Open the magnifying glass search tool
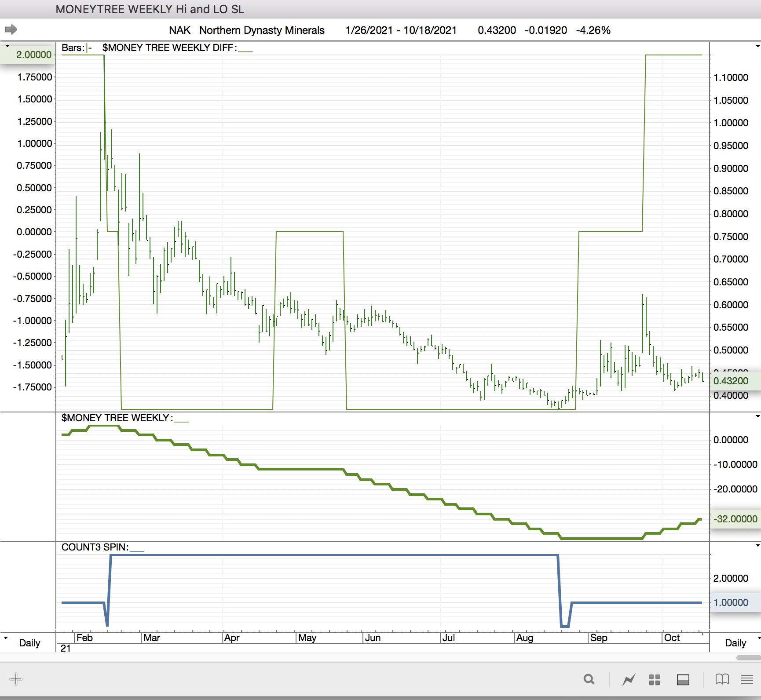Viewport: 761px width, 700px height. point(589,679)
